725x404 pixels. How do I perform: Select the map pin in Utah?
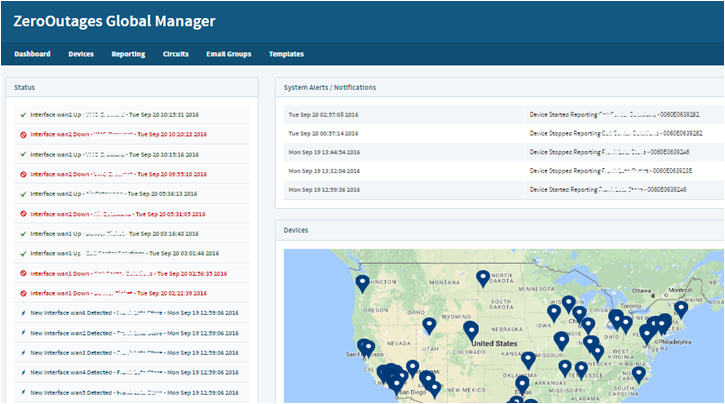[430, 325]
